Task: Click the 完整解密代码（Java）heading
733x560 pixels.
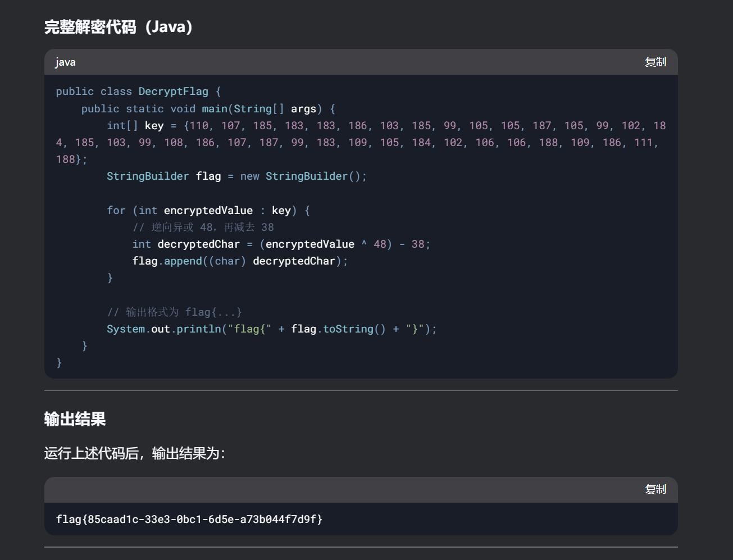Action: 119,27
